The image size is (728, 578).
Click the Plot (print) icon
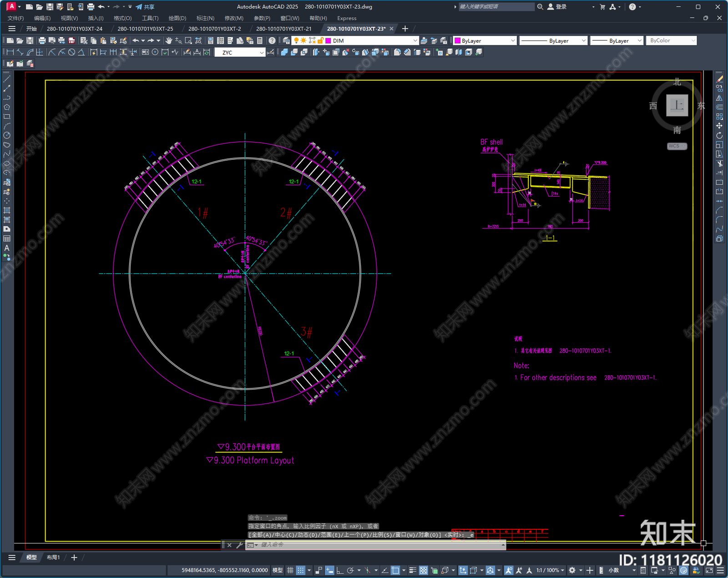[42, 41]
